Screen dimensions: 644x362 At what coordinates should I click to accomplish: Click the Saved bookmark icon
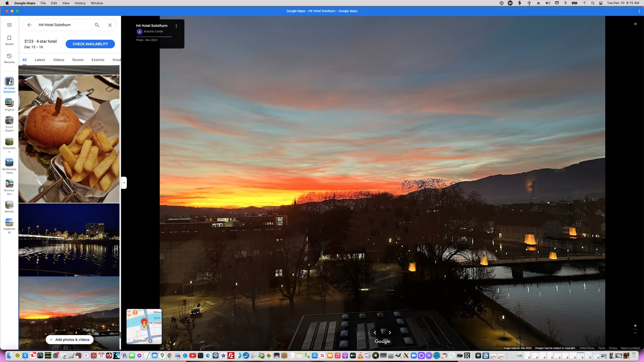[9, 40]
